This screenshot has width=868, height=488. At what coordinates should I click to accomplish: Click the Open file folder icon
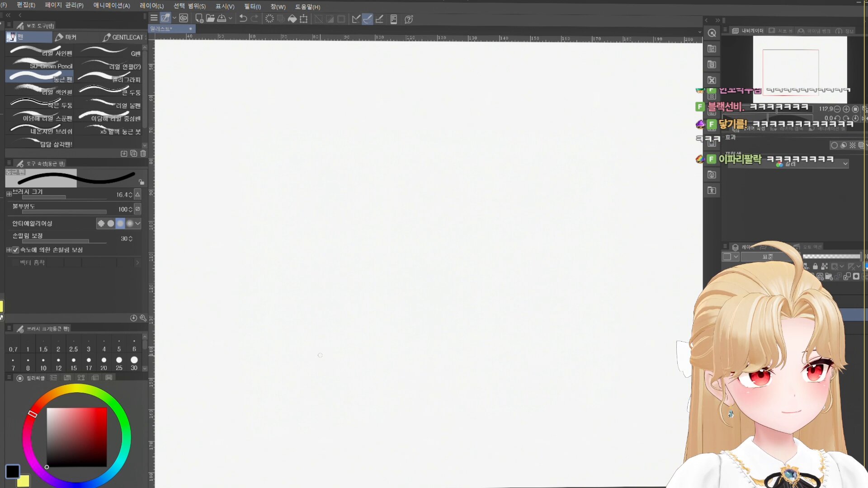coord(210,19)
